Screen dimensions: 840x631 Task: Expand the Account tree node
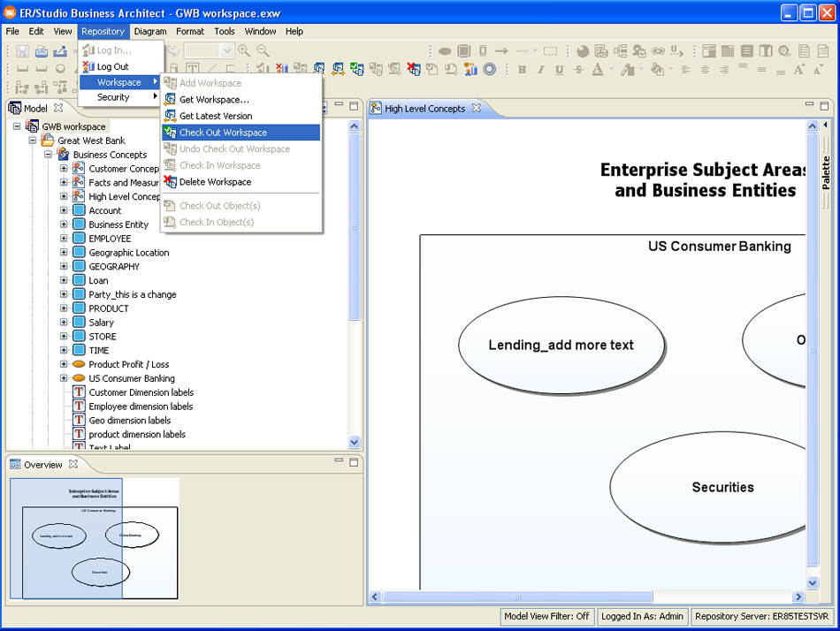click(64, 210)
